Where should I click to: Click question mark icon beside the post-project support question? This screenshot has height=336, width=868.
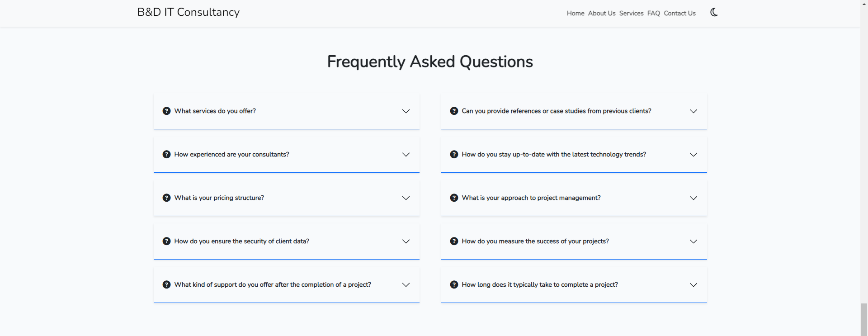pos(166,284)
